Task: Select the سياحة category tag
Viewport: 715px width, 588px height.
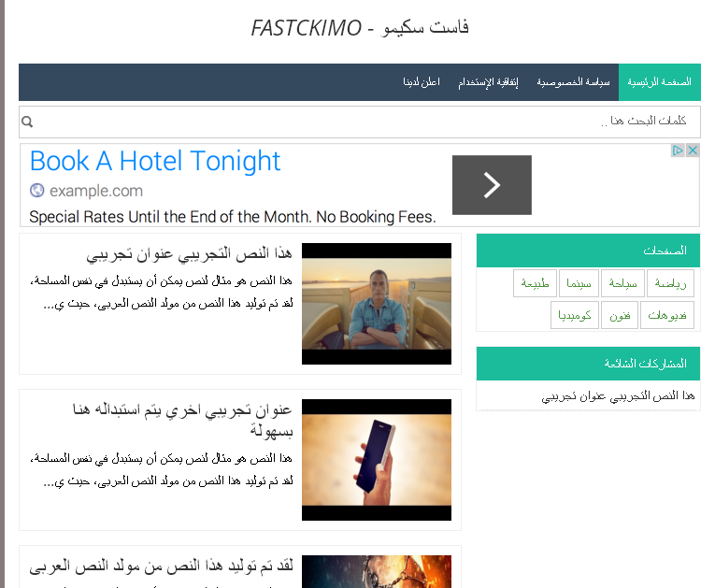Action: coord(622,283)
